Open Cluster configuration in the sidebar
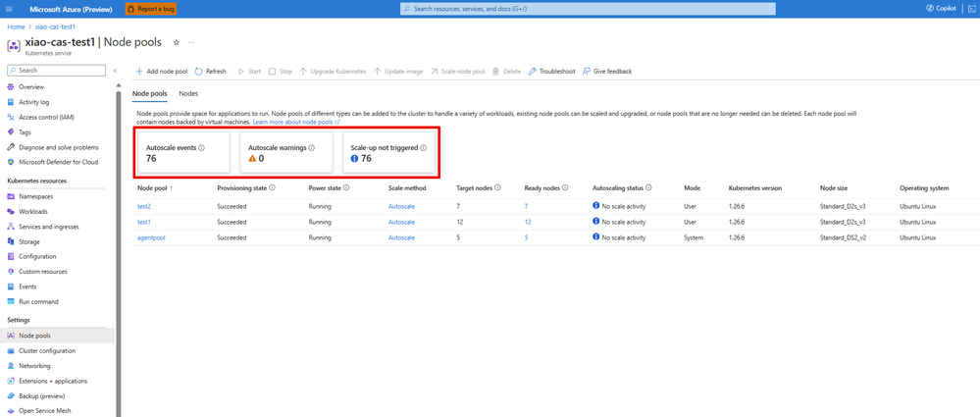 (47, 350)
